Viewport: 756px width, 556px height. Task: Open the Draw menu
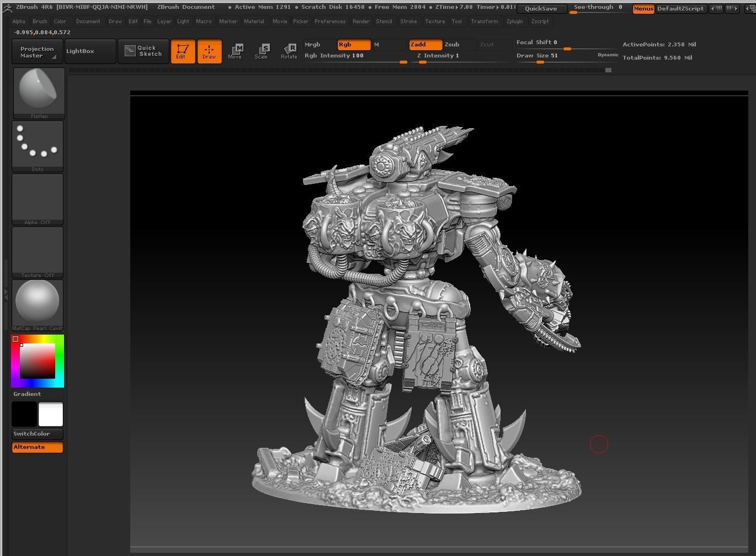[115, 22]
